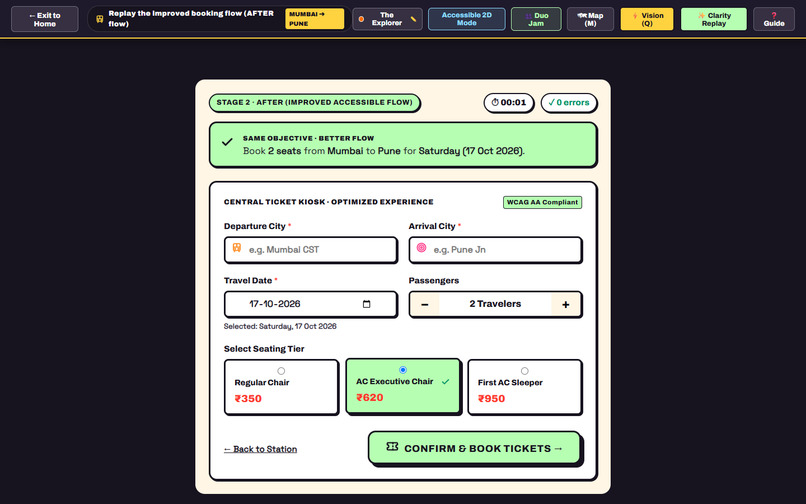Click the train icon beside the replay objective
The width and height of the screenshot is (806, 504).
point(100,19)
